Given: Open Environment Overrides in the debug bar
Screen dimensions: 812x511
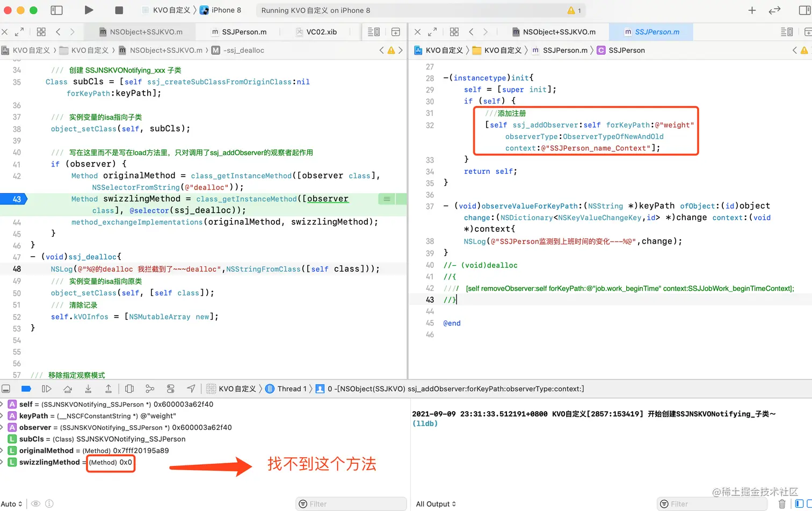Looking at the screenshot, I should [171, 389].
